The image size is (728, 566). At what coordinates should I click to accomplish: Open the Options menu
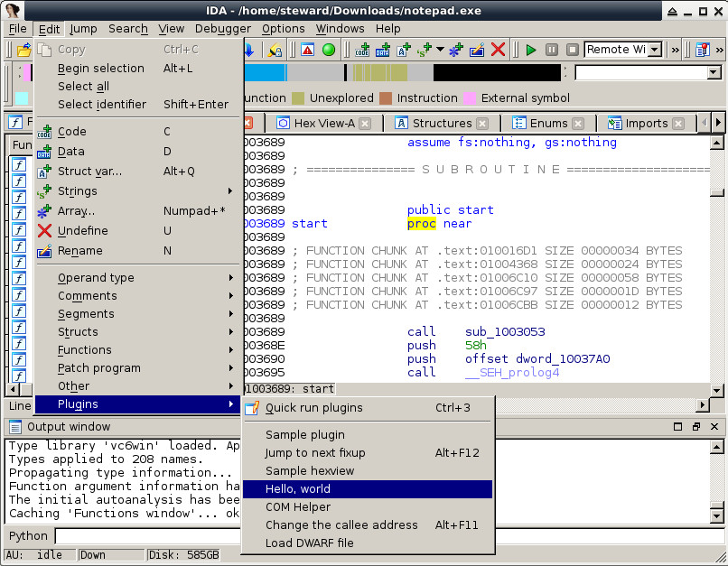(284, 29)
